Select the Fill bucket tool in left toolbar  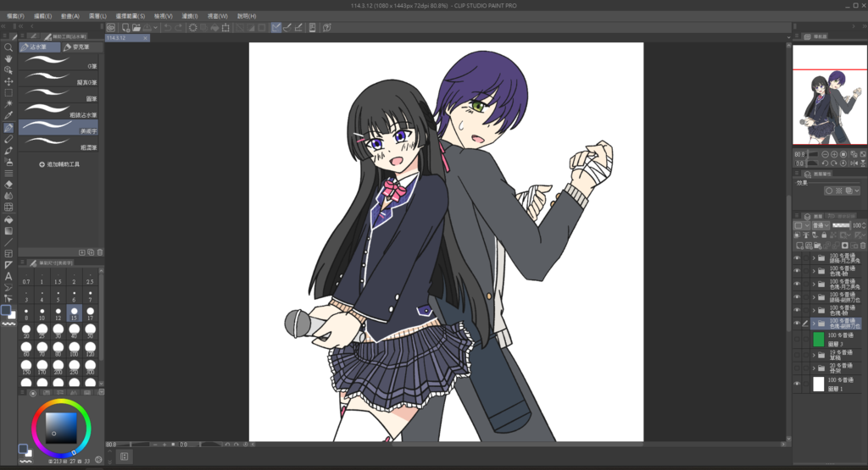[x=8, y=219]
